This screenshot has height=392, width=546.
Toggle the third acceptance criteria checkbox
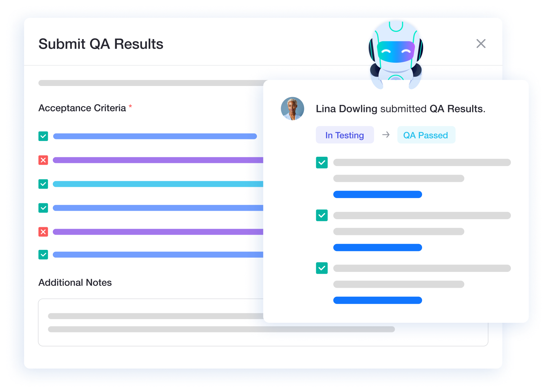[x=43, y=184]
